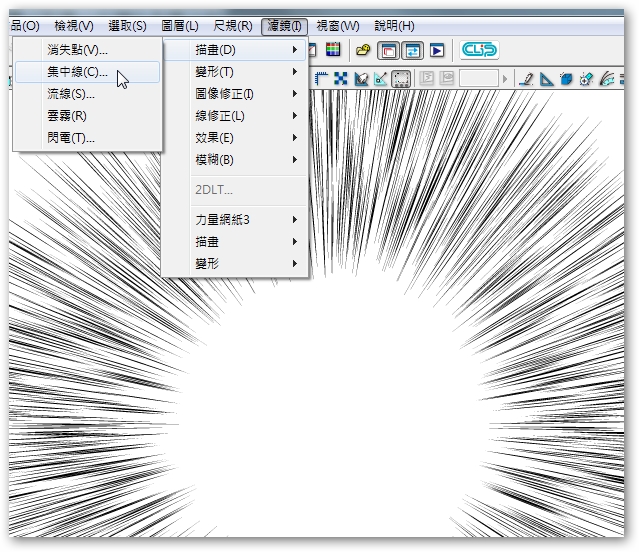This screenshot has width=639, height=552.
Task: Click the 濾鏡(I) menu
Action: point(284,26)
